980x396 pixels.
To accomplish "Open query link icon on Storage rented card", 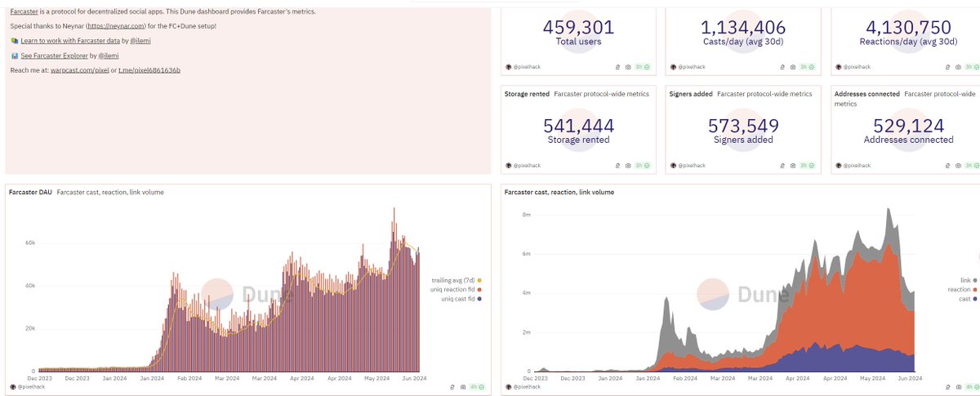I will tap(617, 166).
